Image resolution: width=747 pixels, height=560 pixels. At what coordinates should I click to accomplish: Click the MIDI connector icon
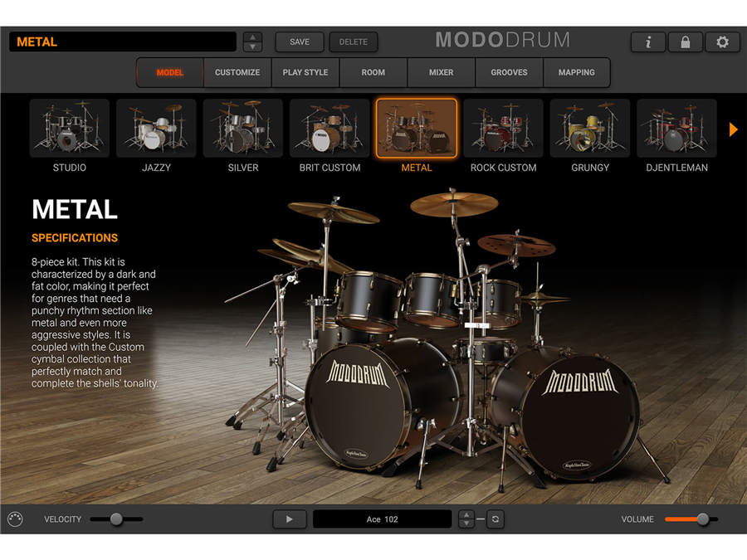click(15, 519)
